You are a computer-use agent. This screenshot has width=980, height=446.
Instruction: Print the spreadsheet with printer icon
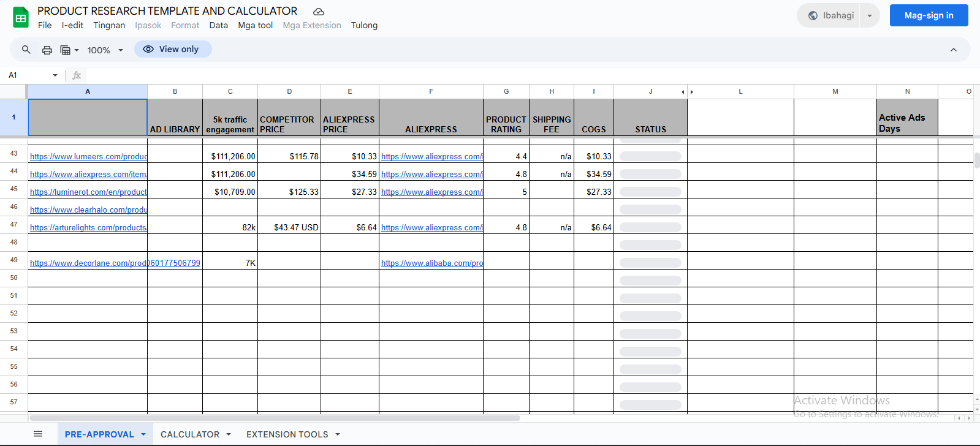click(47, 50)
